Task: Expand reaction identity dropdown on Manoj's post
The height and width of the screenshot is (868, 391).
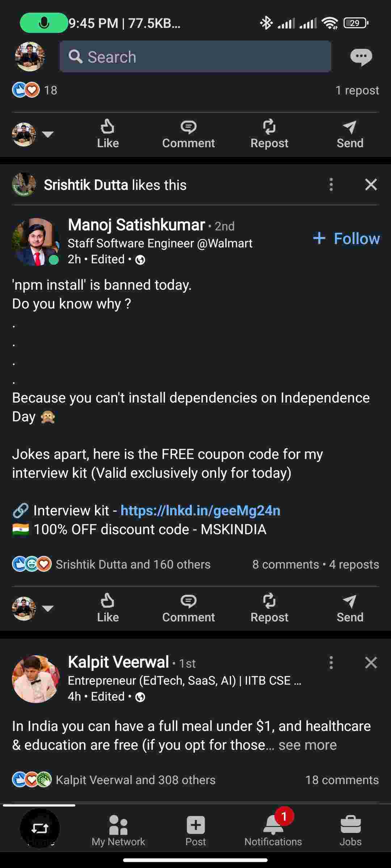Action: (48, 608)
